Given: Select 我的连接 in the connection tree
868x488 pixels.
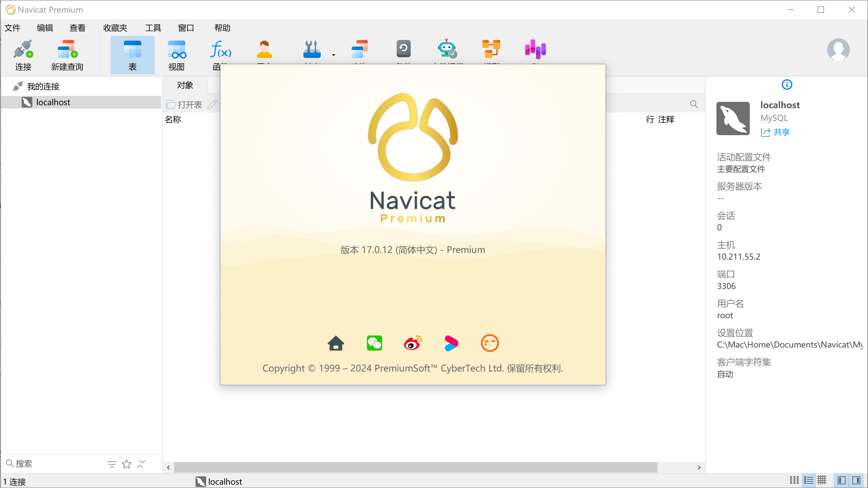Looking at the screenshot, I should (x=43, y=87).
